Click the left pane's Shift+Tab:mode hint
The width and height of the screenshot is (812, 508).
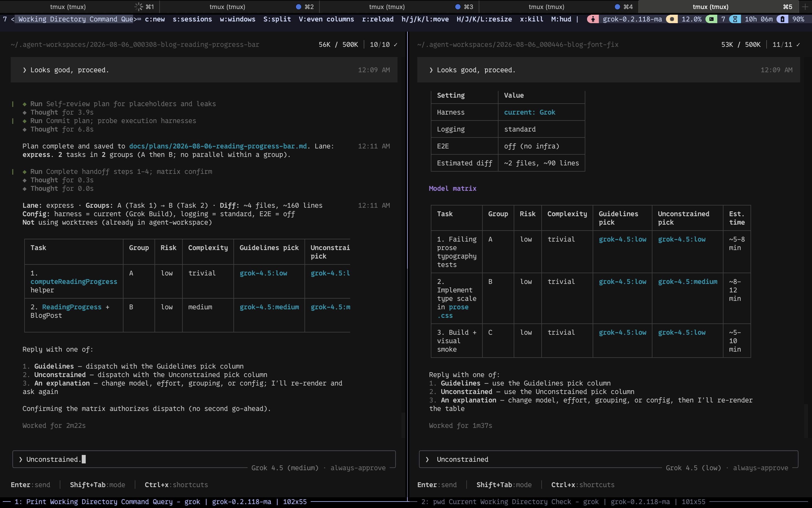97,485
